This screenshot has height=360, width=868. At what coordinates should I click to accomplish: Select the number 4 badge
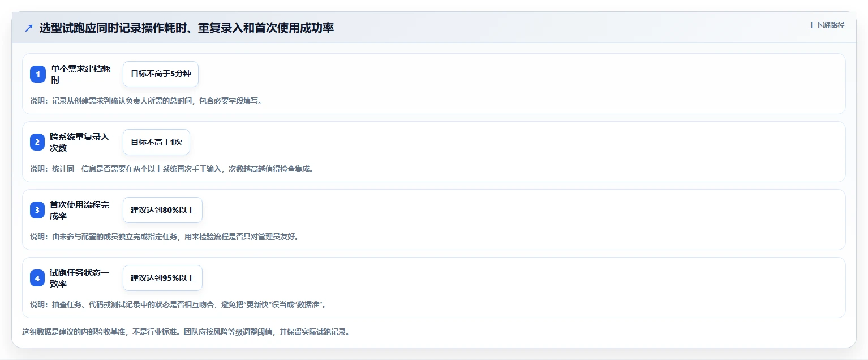click(x=38, y=278)
